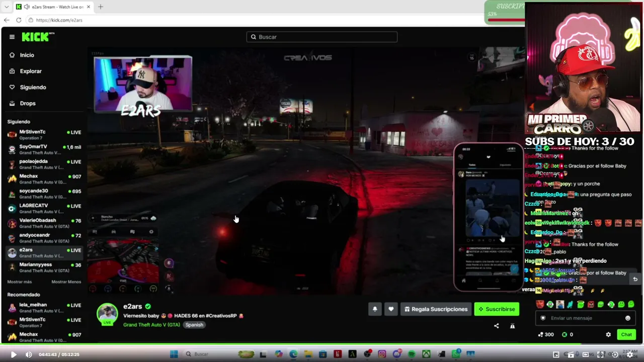Screen dimensions: 644x362
Task: Collapse the list with Mostrar Menos
Action: 66,282
